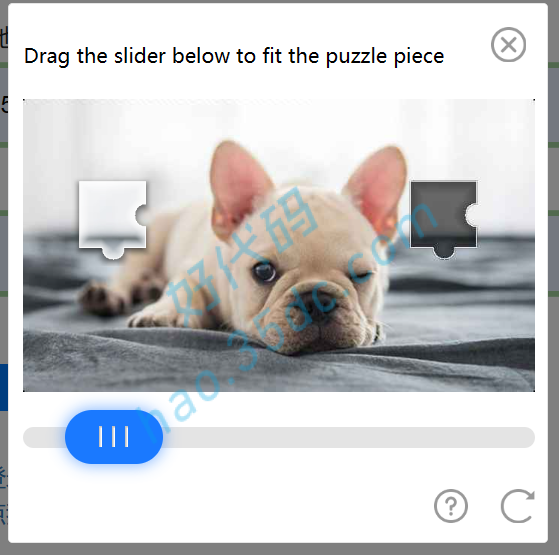Click the gray blanket at the bottom of the image
Viewport: 559px width, 555px height.
click(x=278, y=369)
